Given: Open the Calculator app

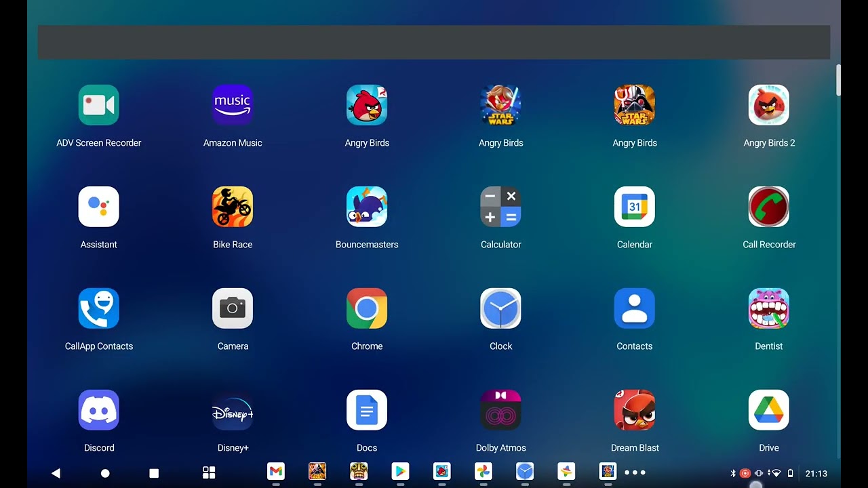Looking at the screenshot, I should pyautogui.click(x=501, y=207).
